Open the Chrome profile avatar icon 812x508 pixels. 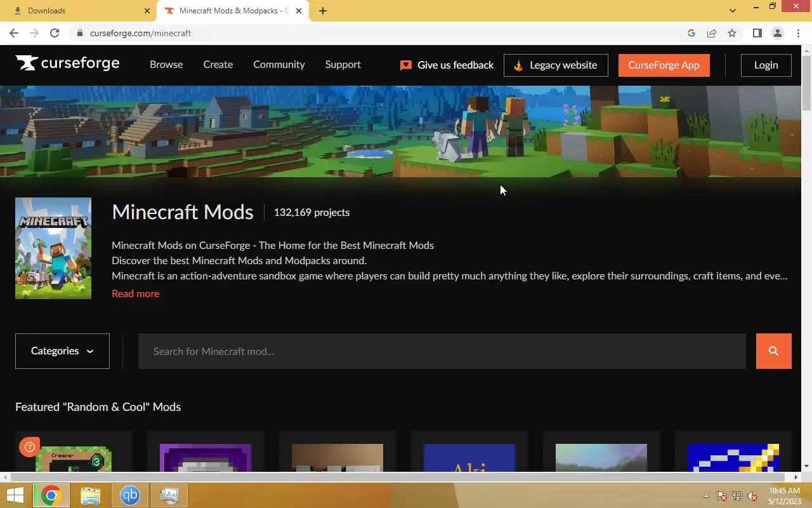[777, 33]
